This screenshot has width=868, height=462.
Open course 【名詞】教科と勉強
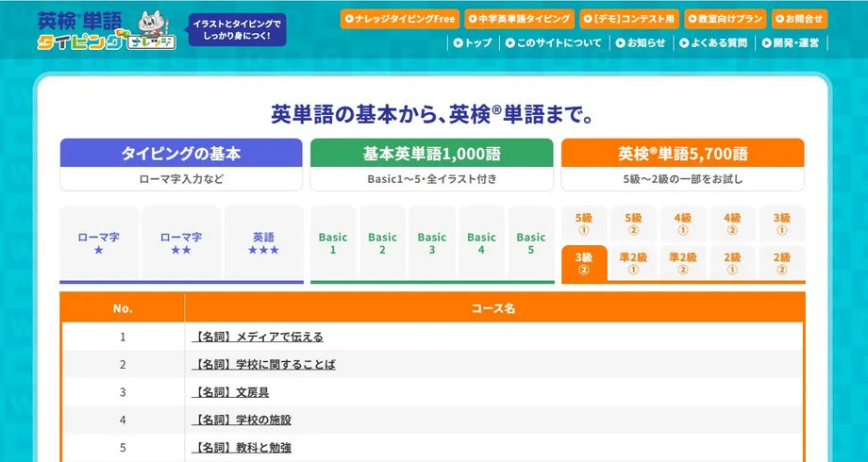pos(242,447)
